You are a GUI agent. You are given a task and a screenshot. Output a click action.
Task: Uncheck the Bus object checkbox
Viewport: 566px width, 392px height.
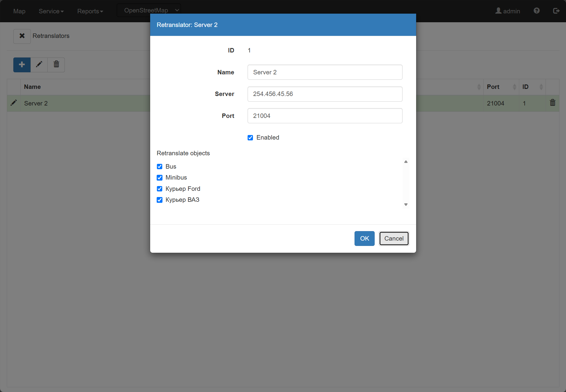[159, 167]
